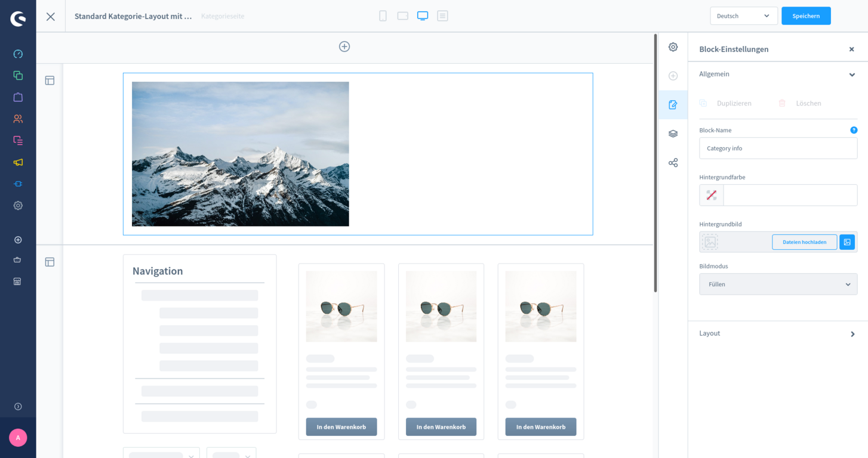Image resolution: width=868 pixels, height=458 pixels.
Task: Open the Content icon in the sidebar
Action: 18,140
